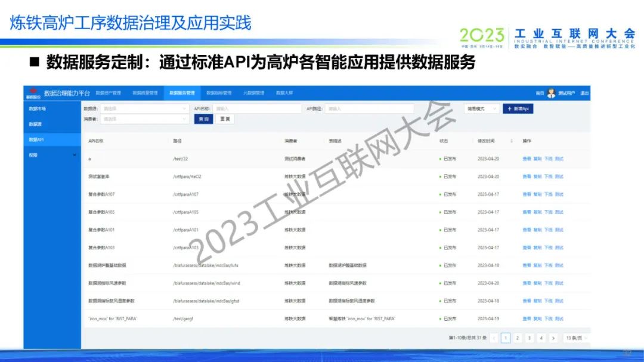The image size is (644, 362).
Task: Open the 消费者 dropdown filter
Action: tap(144, 119)
